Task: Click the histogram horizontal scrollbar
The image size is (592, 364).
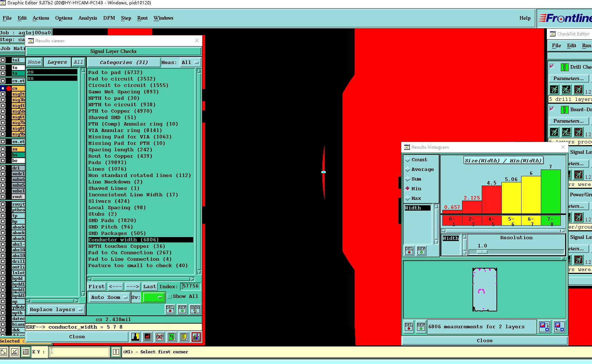Action: [503, 231]
